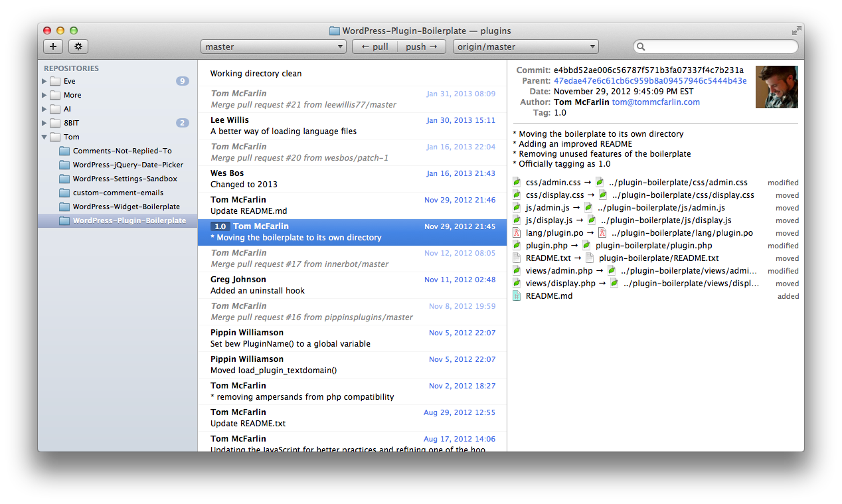Click the folder icon beside WordPress-Widget-Boilerplate
The height and width of the screenshot is (504, 842).
pos(64,207)
